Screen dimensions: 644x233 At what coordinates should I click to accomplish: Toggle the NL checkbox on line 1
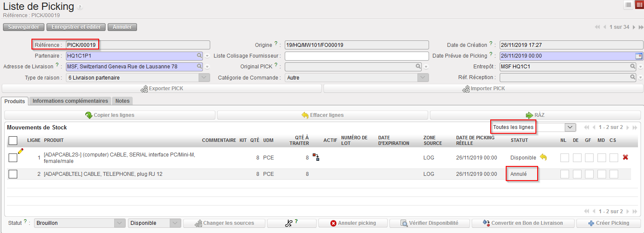tap(564, 158)
